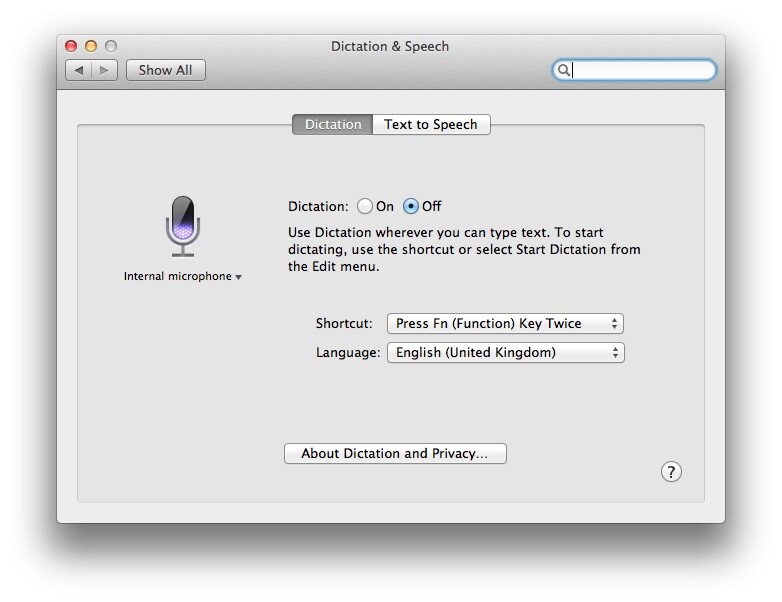This screenshot has height=602, width=782.
Task: Click the Show All button
Action: point(166,70)
